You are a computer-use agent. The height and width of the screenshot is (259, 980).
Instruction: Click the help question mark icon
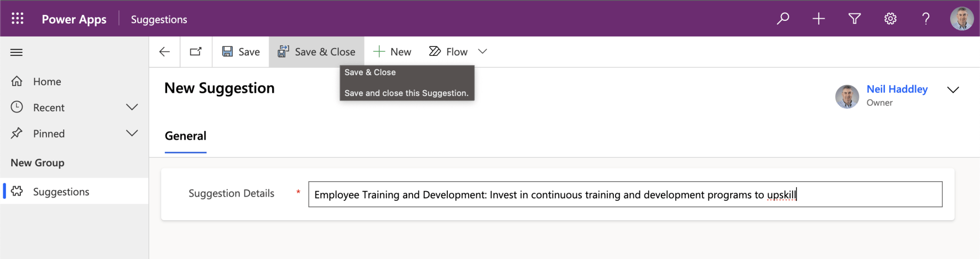pyautogui.click(x=926, y=19)
